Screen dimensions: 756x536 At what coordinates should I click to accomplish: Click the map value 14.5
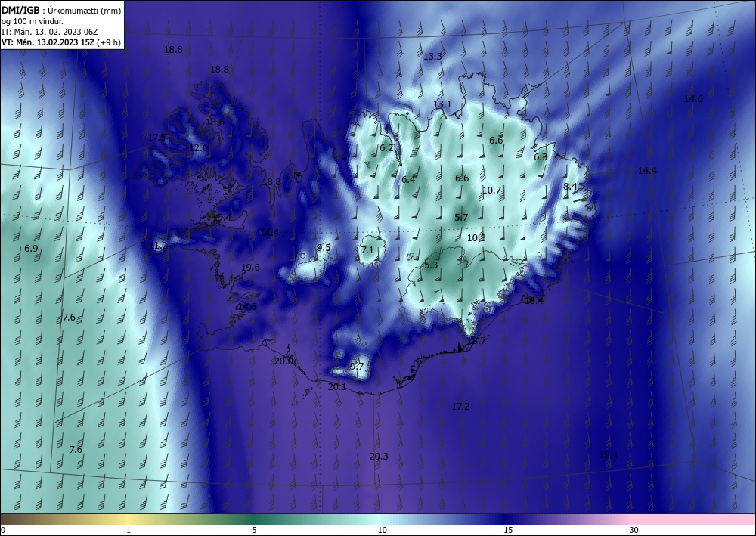(247, 307)
